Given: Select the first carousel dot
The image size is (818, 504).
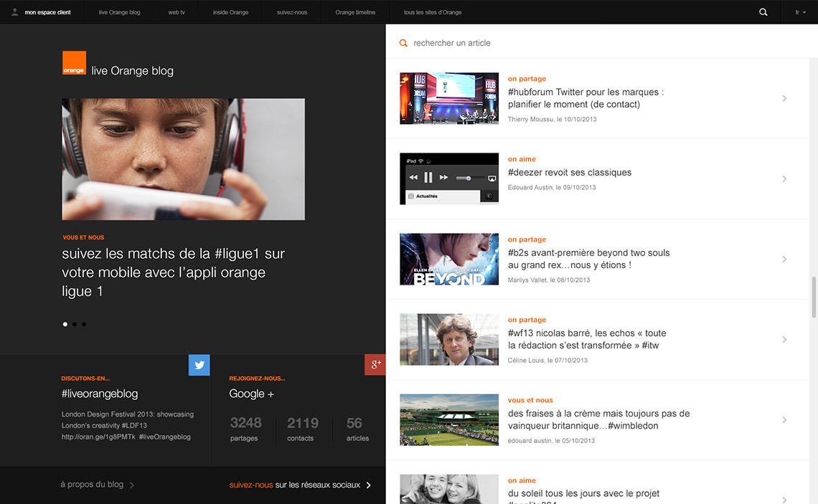Looking at the screenshot, I should tap(65, 324).
